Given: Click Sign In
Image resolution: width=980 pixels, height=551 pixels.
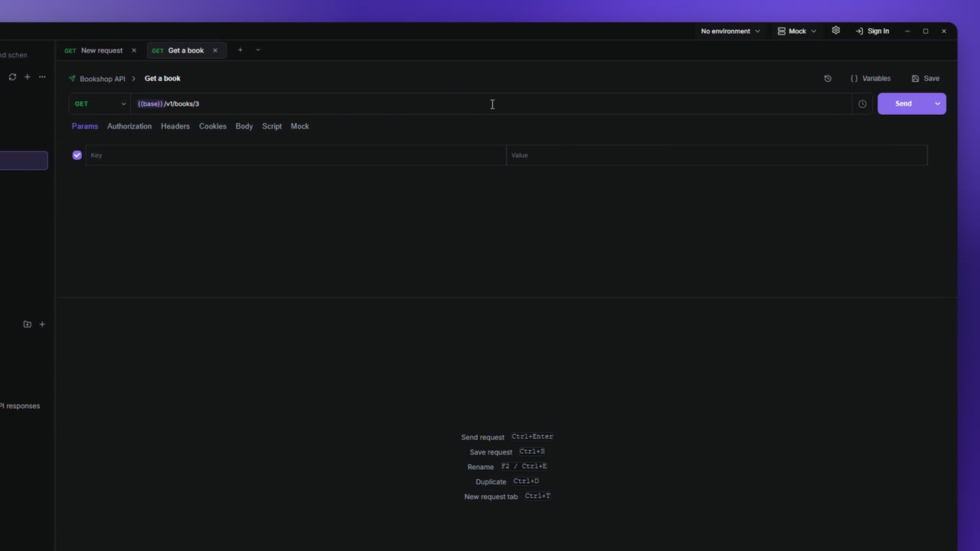Looking at the screenshot, I should 872,31.
